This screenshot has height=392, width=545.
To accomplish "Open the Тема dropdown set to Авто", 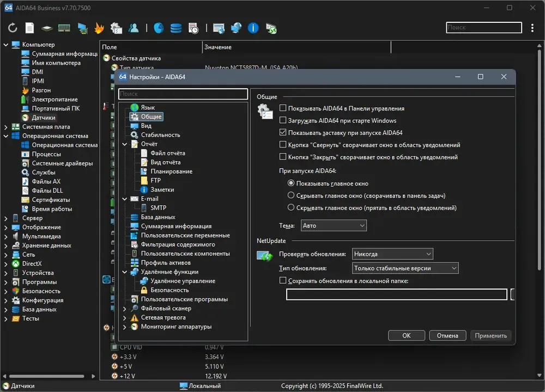I will coord(334,225).
